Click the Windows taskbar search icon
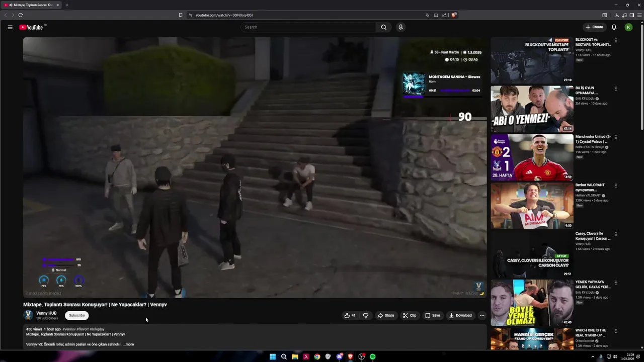Screen dimensions: 644x362 click(284, 356)
